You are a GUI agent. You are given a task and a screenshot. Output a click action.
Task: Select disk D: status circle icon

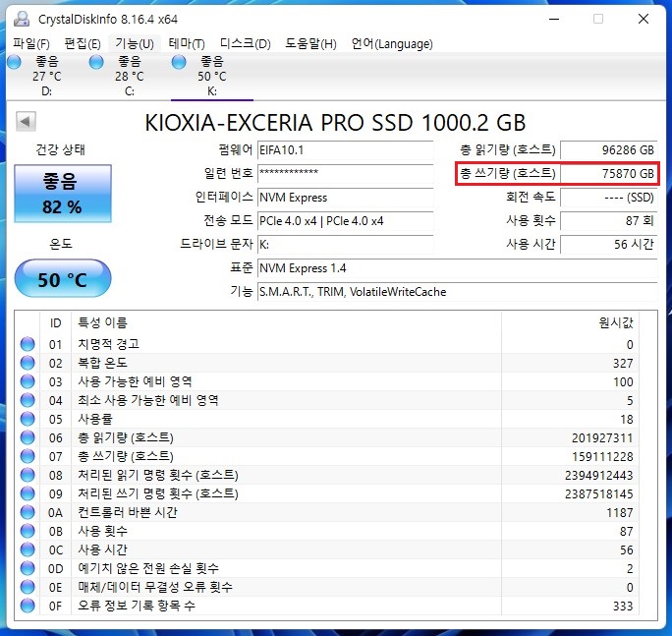14,62
